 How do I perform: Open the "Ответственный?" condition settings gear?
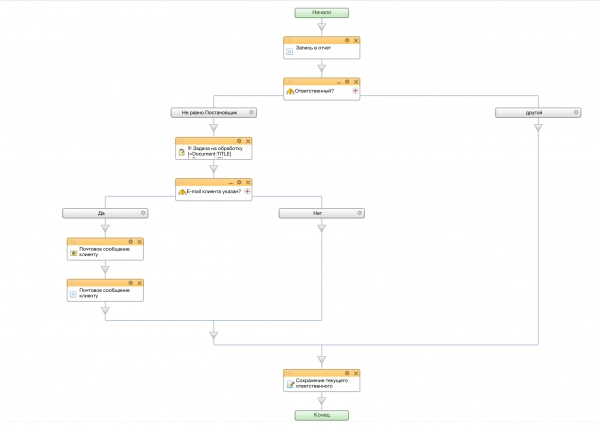pyautogui.click(x=347, y=81)
